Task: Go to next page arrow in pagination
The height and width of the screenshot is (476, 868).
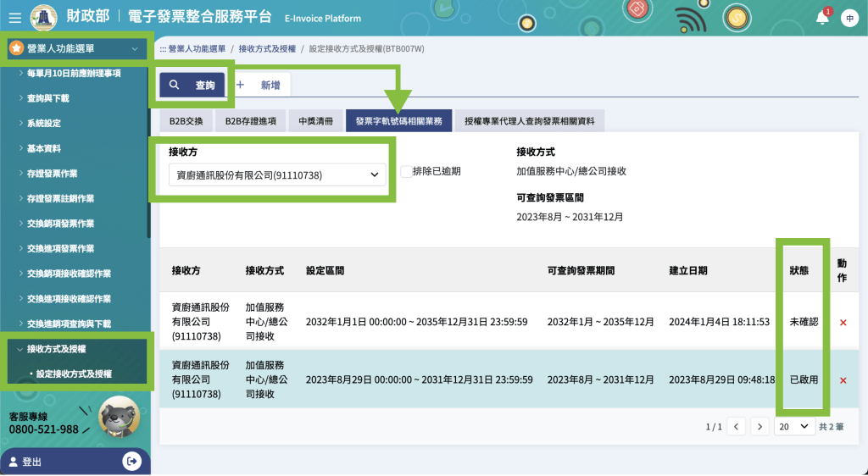Action: coord(759,427)
